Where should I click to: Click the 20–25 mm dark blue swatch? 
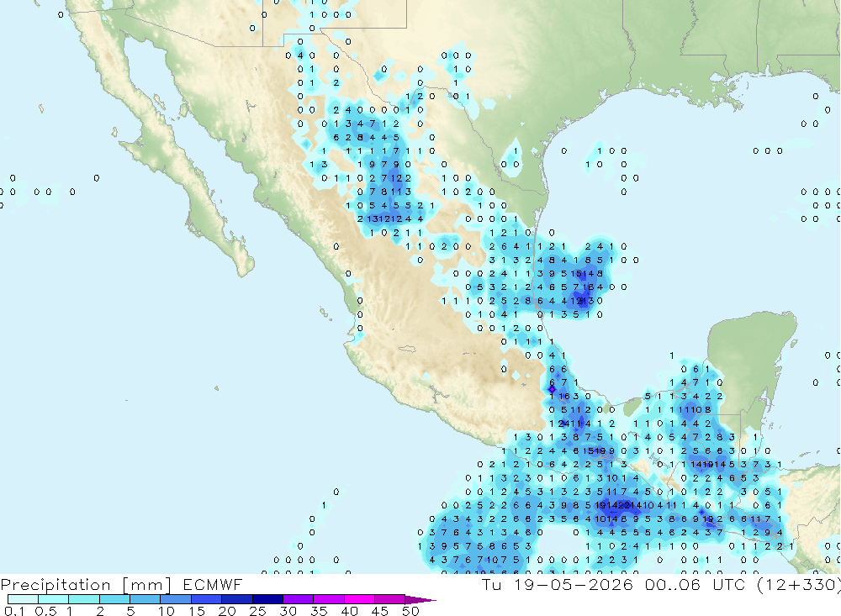coord(237,599)
